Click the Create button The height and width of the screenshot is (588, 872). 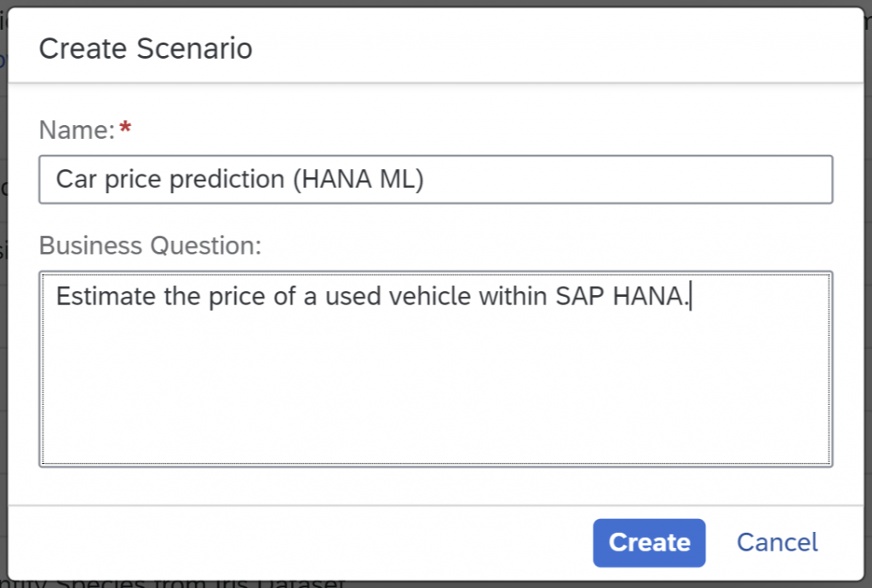coord(649,543)
